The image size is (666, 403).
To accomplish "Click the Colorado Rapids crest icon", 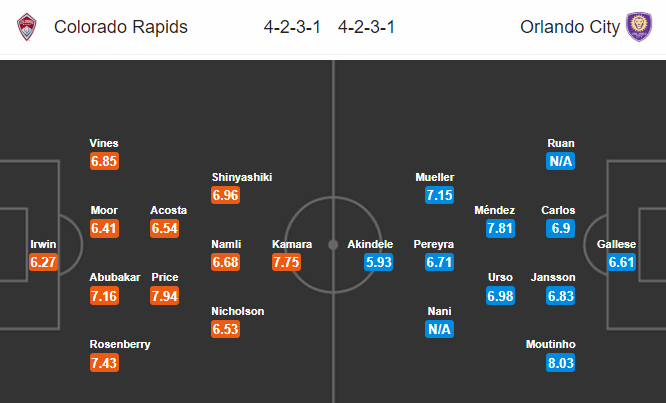I will click(x=26, y=27).
